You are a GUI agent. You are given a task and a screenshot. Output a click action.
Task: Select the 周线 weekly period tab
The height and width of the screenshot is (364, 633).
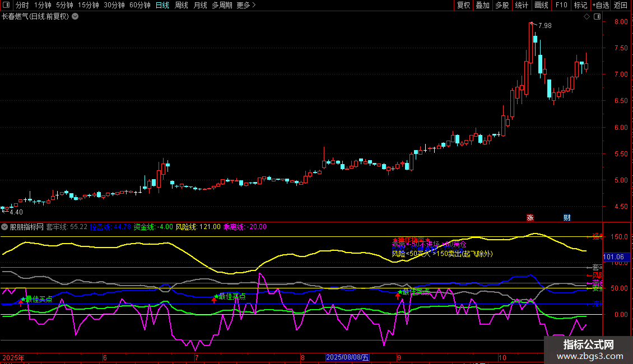181,6
